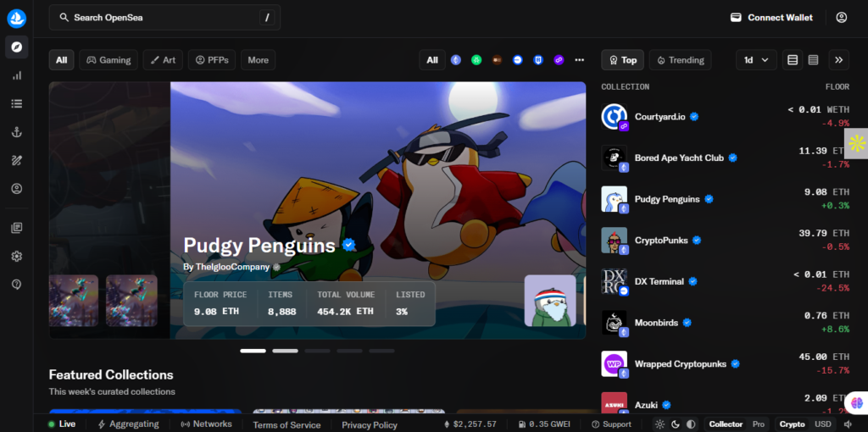The width and height of the screenshot is (868, 432).
Task: Open the Activity list sidebar icon
Action: point(17,103)
